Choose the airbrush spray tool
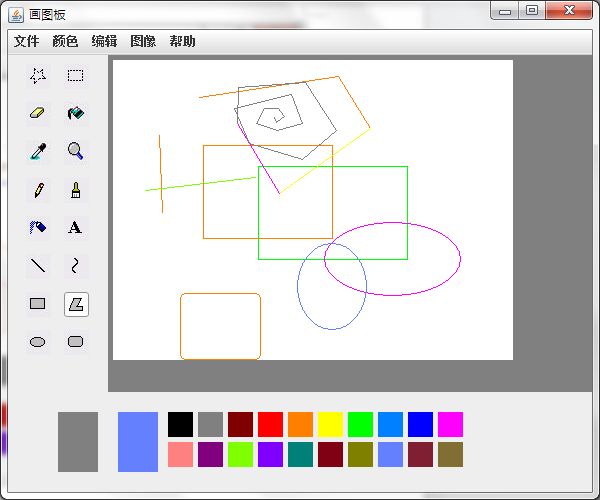Viewport: 600px width, 500px height. pyautogui.click(x=38, y=228)
